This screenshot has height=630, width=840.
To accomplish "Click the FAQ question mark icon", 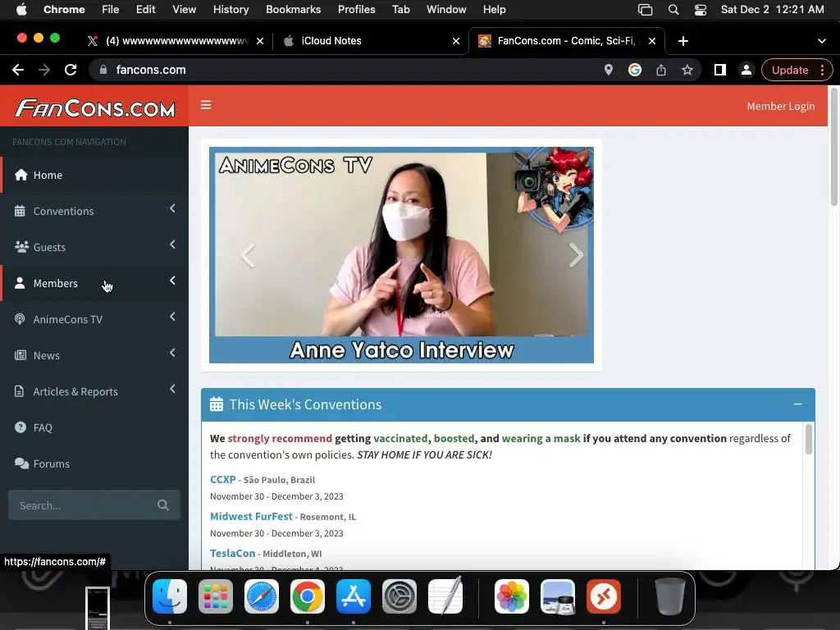I will tap(21, 427).
